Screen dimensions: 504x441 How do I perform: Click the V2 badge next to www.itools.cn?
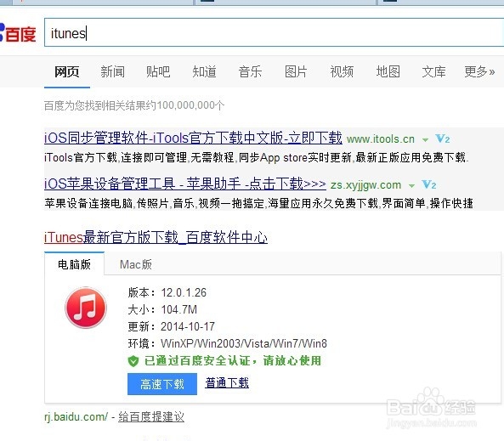tap(443, 139)
